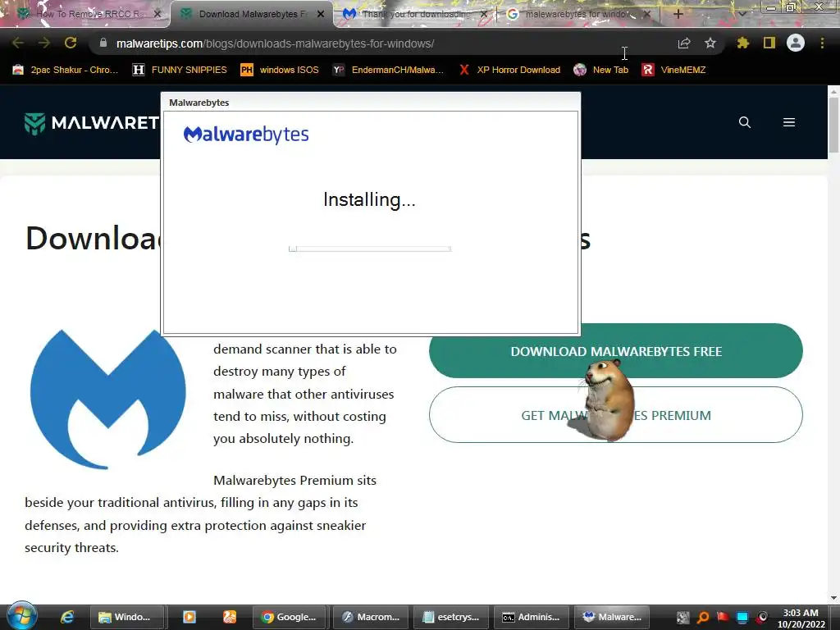Switch to Google Chrome taskbar button
This screenshot has width=840, height=630.
[290, 617]
